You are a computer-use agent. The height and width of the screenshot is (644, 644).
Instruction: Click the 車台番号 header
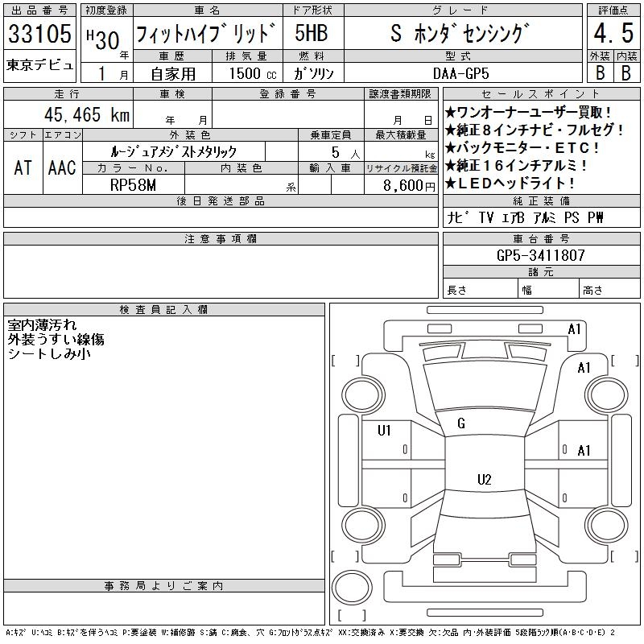pos(541,238)
